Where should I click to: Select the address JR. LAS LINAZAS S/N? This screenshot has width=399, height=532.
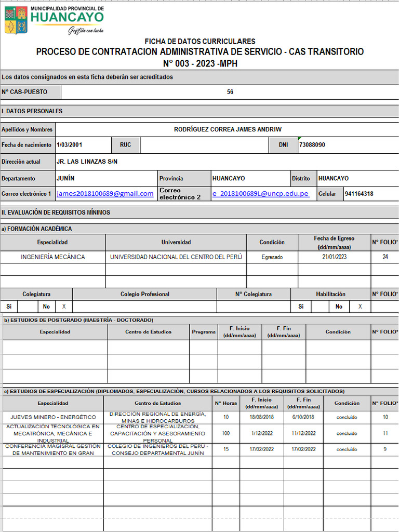[x=87, y=162]
